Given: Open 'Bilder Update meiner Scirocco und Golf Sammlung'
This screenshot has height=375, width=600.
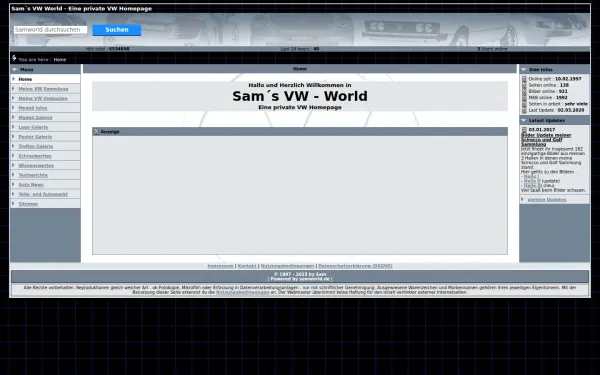Looking at the screenshot, I should 546,140.
